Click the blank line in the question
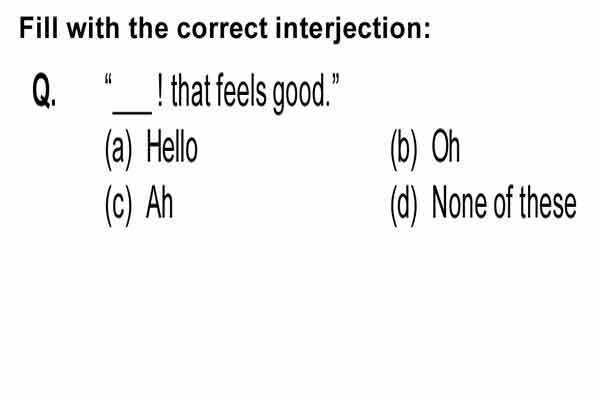600x400 pixels. tap(132, 112)
